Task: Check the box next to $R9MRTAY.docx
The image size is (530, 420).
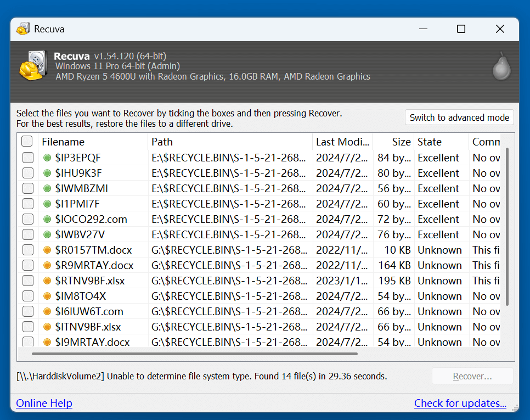Action: [x=27, y=266]
